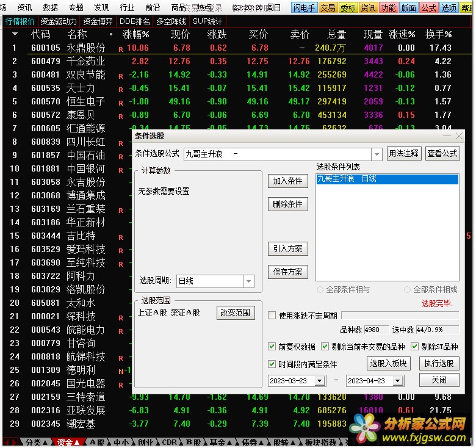Open the yellow 资讯 toolbar button
Screen dimensions: 476x448
point(368,7)
